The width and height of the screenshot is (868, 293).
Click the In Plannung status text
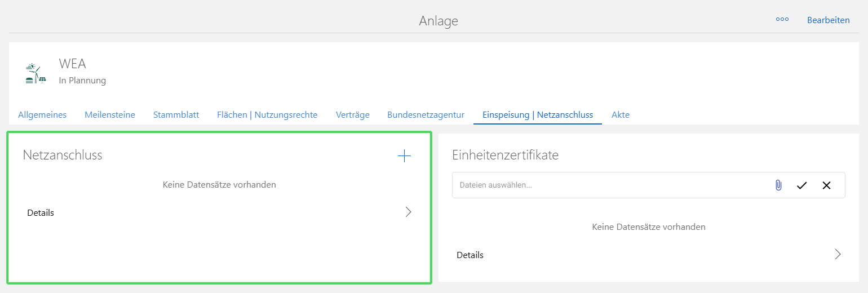82,81
